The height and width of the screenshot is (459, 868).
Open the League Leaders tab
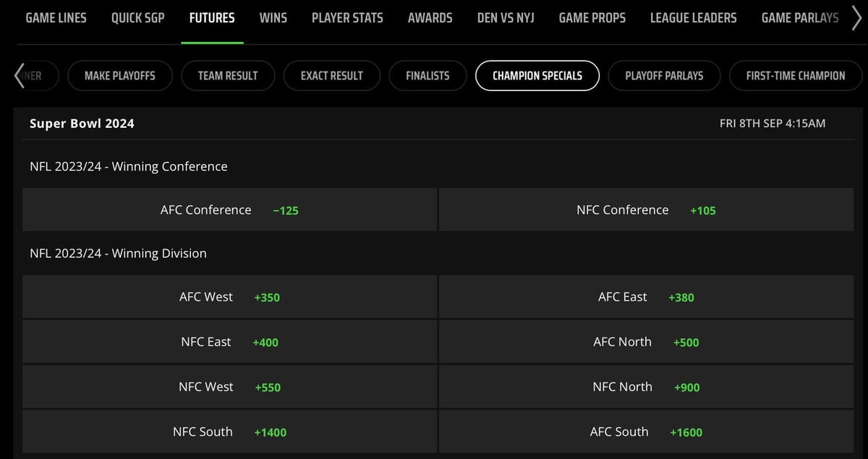click(693, 18)
